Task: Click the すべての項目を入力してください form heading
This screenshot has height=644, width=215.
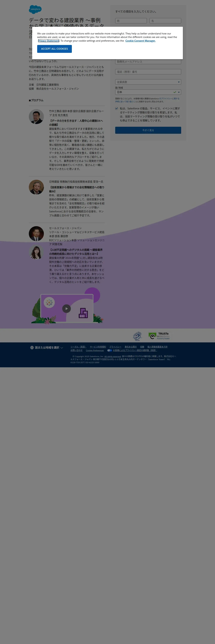Action: (x=136, y=12)
